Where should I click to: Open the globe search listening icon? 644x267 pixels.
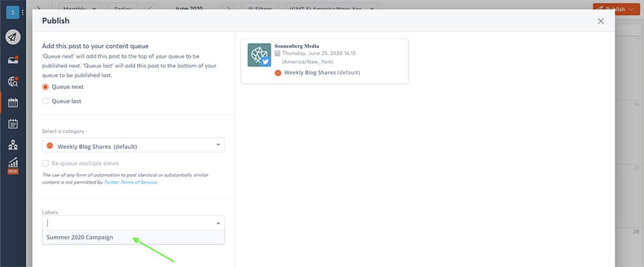(13, 81)
